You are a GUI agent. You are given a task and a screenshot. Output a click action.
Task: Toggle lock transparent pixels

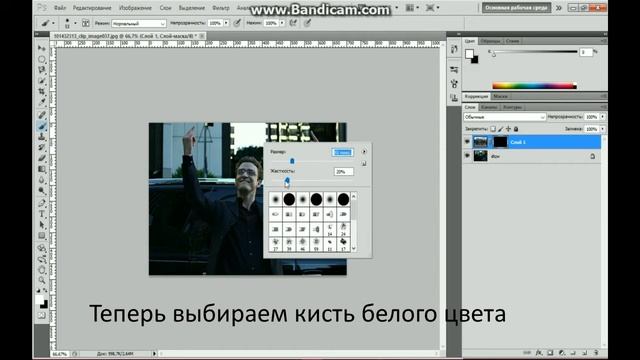[x=493, y=129]
